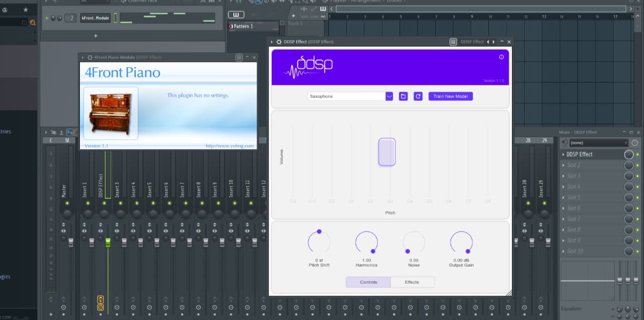Click the stereo separation arrows on Insert 1
This screenshot has height=320, width=644.
coord(84,231)
